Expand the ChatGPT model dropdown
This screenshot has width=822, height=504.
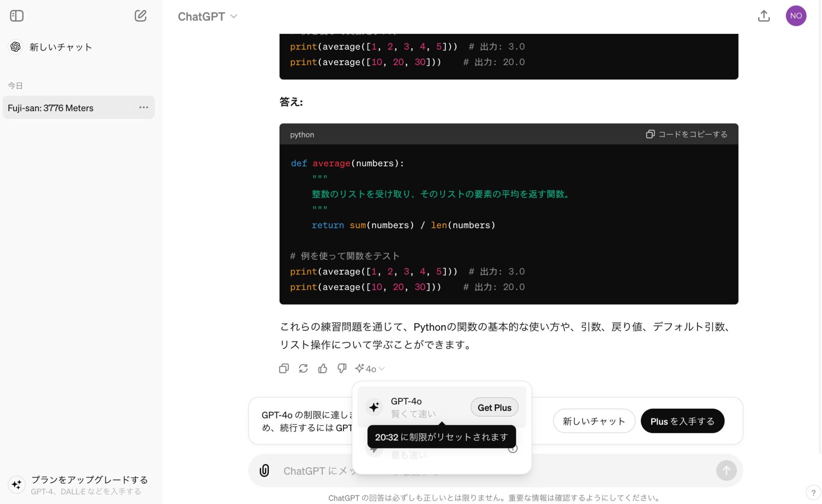click(208, 16)
